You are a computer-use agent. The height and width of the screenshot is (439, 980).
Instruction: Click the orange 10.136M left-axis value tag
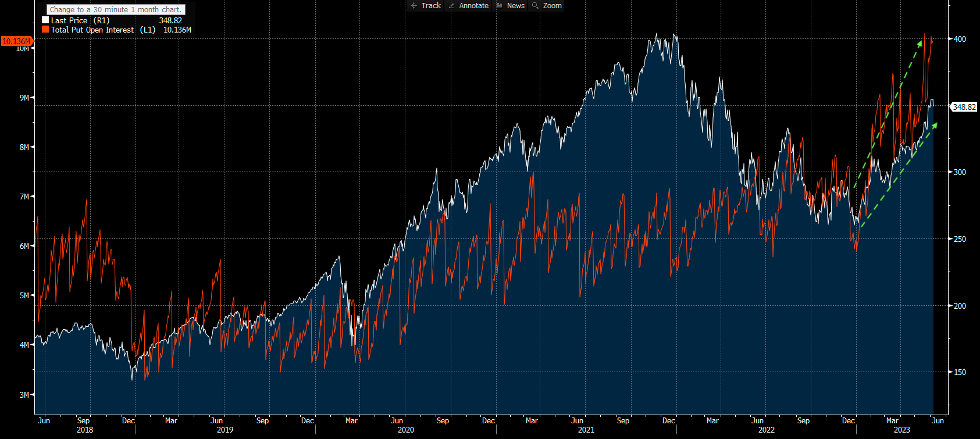point(16,41)
